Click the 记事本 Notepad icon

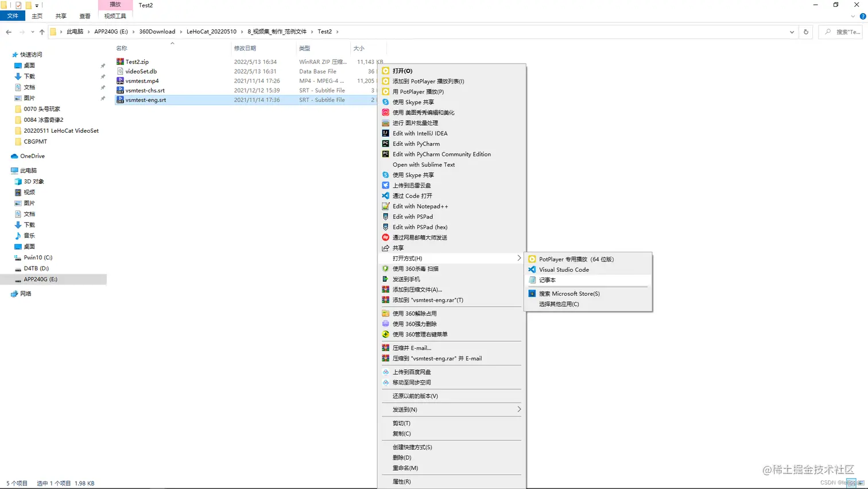click(x=532, y=280)
